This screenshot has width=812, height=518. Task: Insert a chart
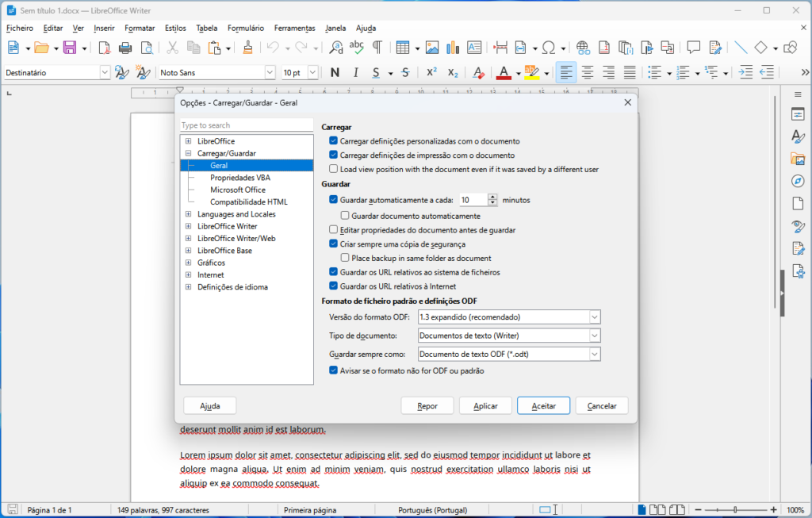(453, 47)
